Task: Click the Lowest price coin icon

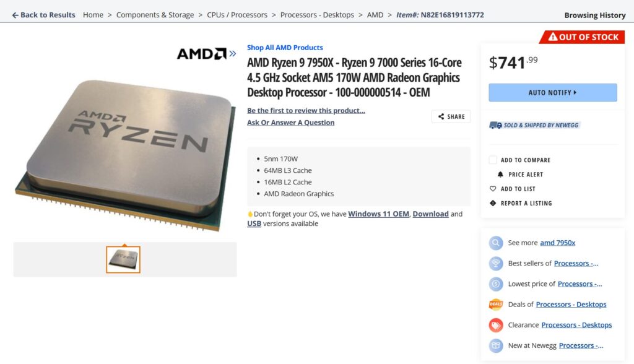Action: pyautogui.click(x=496, y=284)
